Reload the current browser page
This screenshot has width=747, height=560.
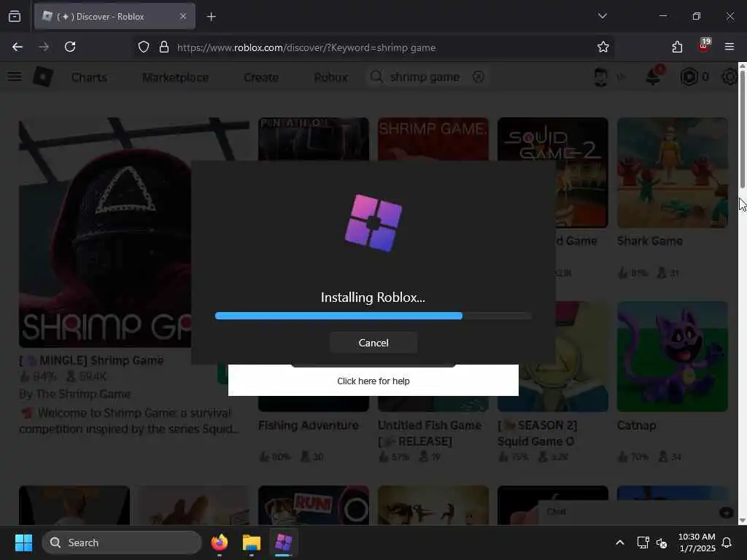tap(70, 47)
